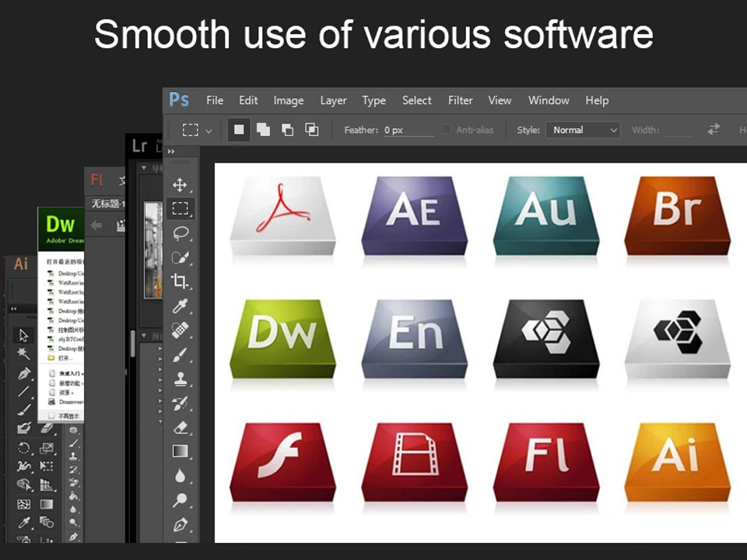This screenshot has width=747, height=560.
Task: Expand the marquee tool preset arrow
Action: click(209, 131)
